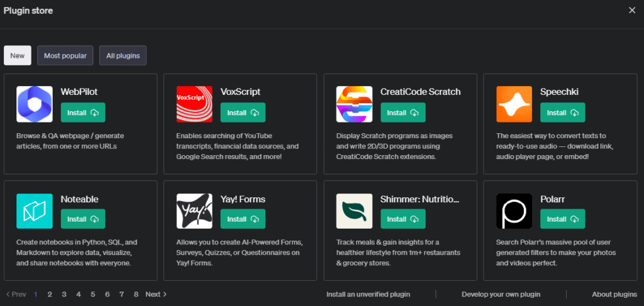The height and width of the screenshot is (306, 644).
Task: Click the VoxScript plugin logo
Action: pos(194,104)
